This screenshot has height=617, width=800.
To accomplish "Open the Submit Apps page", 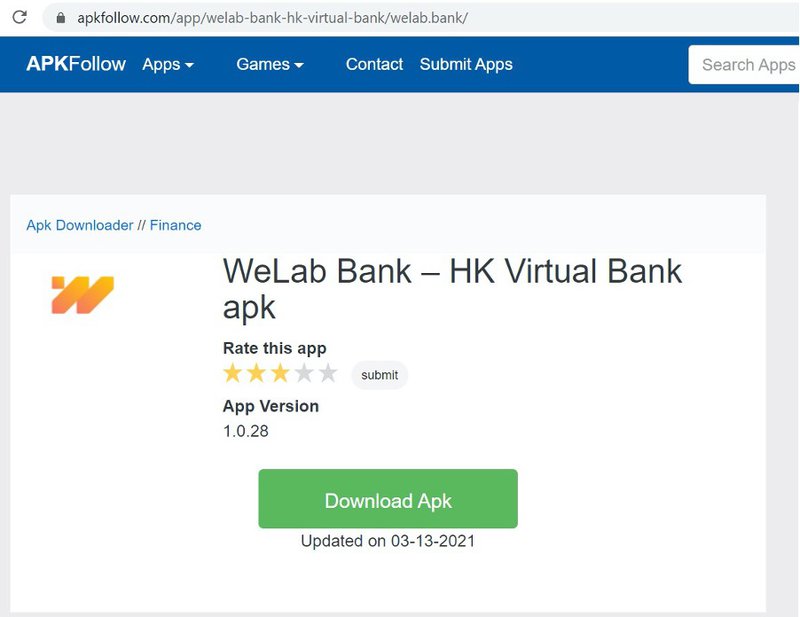I will [466, 64].
